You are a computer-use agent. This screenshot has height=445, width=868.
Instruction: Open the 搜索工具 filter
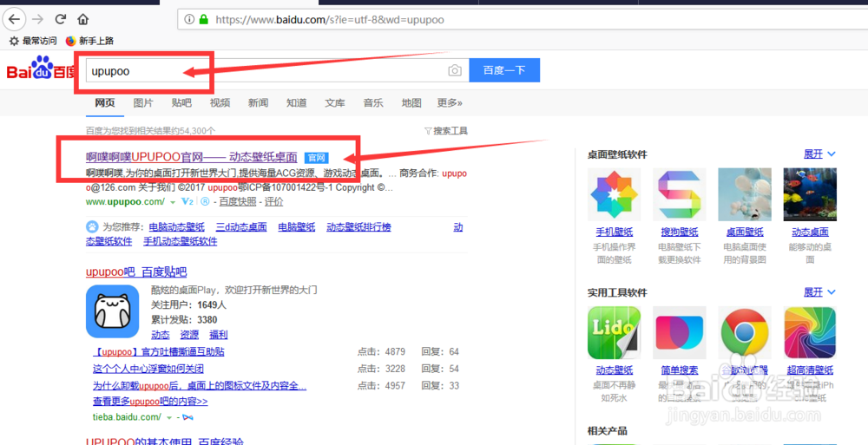coord(446,131)
